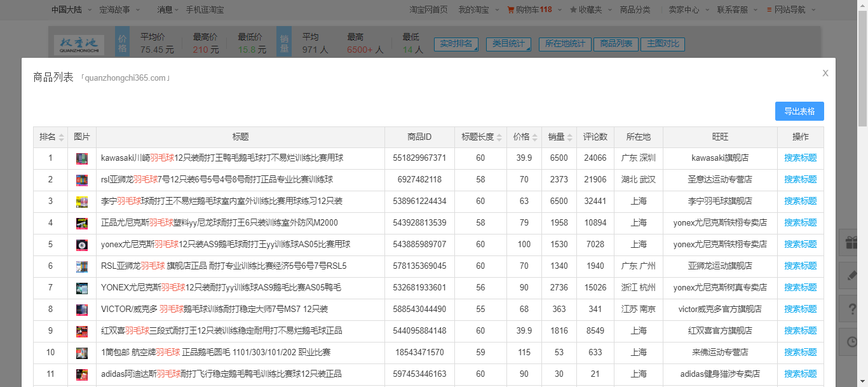Image resolution: width=868 pixels, height=387 pixels.
Task: Open the 实时排名 dropdown button
Action: click(x=456, y=44)
